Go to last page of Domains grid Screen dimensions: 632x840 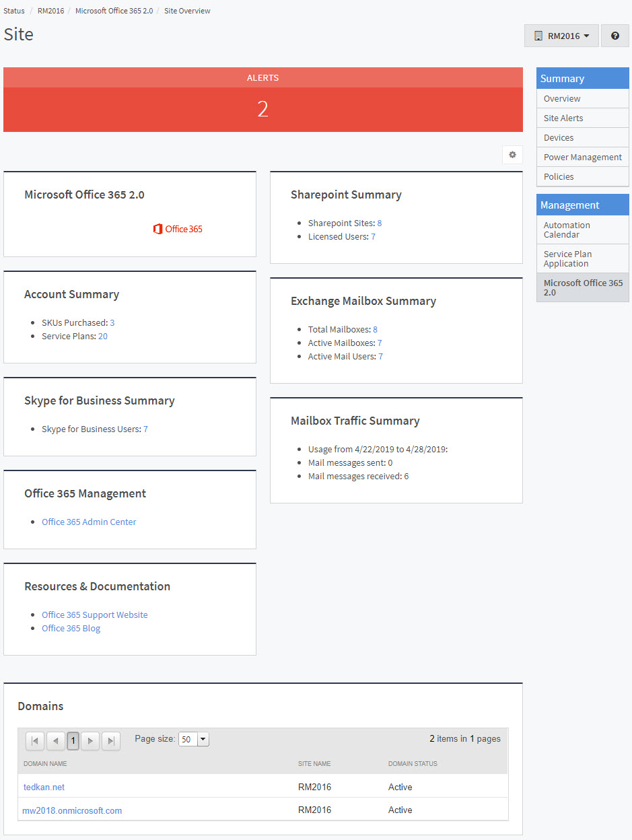(x=110, y=741)
